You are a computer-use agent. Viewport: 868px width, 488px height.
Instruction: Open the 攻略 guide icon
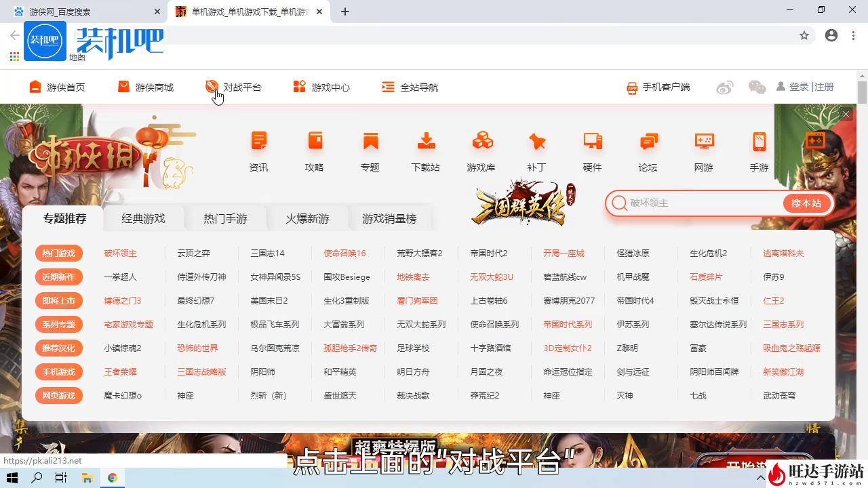tap(314, 141)
